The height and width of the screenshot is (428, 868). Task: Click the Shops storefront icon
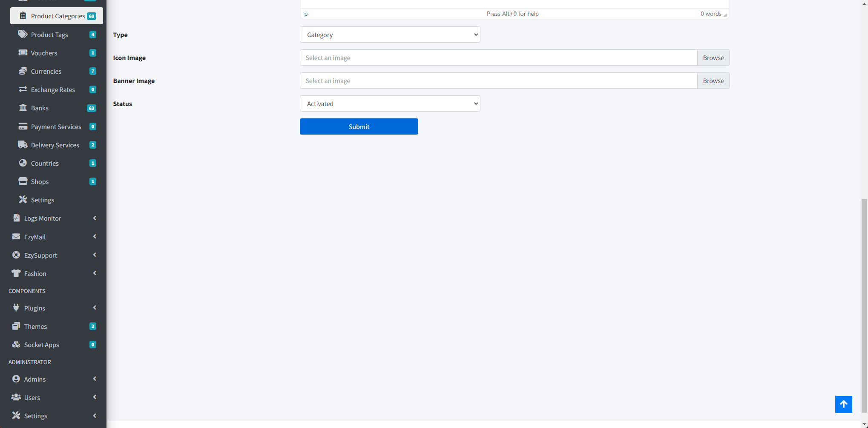click(x=23, y=181)
